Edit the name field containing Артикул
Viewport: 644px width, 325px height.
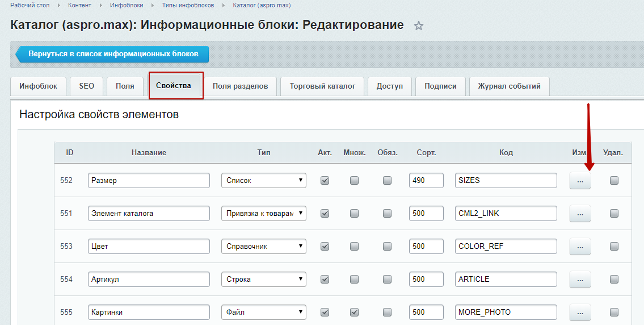[149, 279]
